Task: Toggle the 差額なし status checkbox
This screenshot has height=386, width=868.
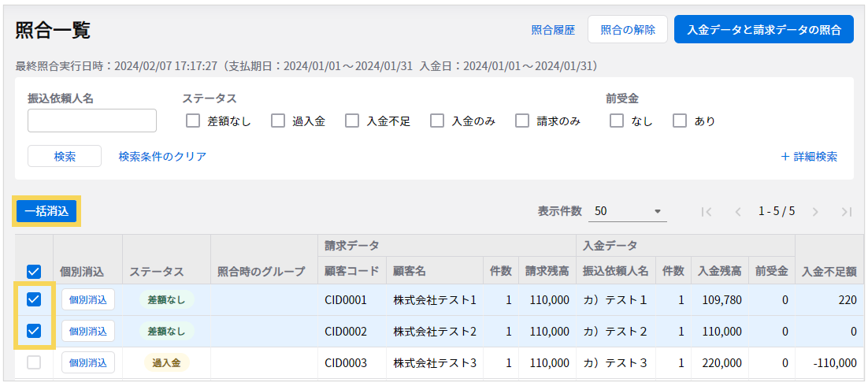Action: point(193,121)
